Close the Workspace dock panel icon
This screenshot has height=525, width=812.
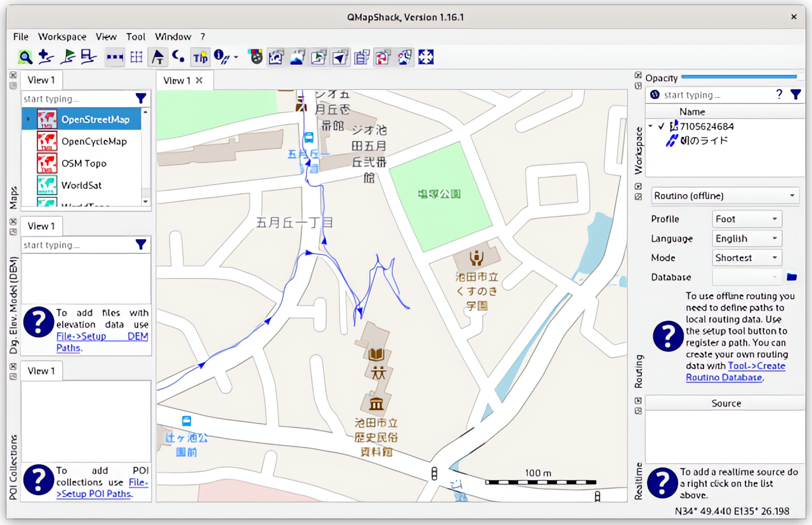tap(638, 75)
